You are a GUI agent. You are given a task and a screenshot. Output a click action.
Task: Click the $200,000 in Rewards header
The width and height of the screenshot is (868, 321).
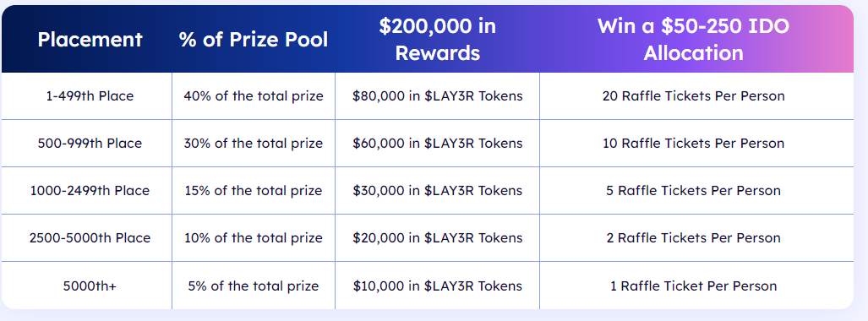tap(437, 40)
